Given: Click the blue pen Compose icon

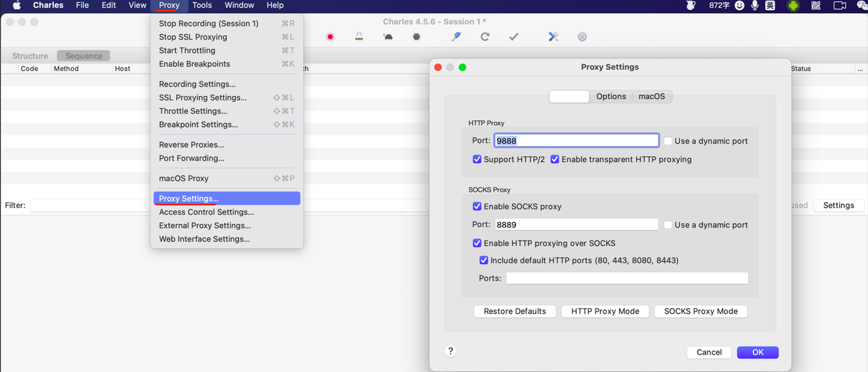Looking at the screenshot, I should click(456, 37).
